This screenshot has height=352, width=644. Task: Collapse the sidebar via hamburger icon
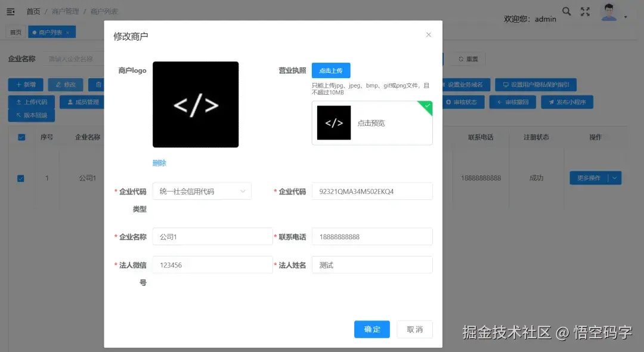coord(10,11)
